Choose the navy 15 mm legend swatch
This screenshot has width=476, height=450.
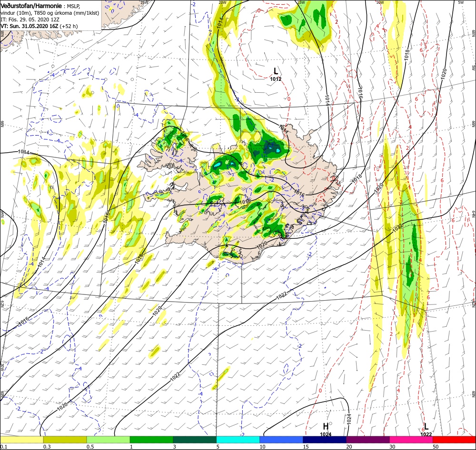[325, 440]
